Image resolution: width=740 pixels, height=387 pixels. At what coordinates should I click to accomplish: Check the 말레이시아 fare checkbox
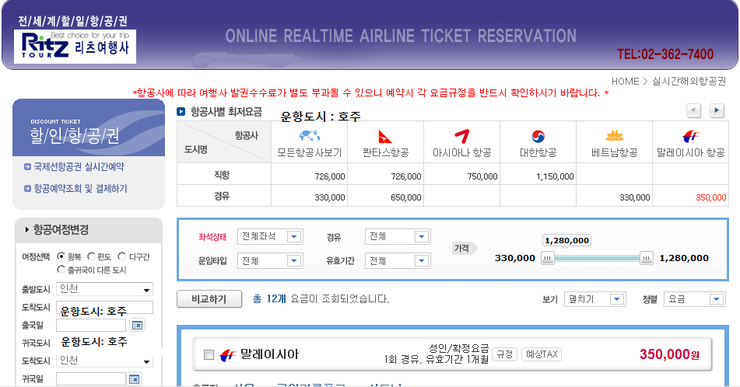(x=209, y=354)
